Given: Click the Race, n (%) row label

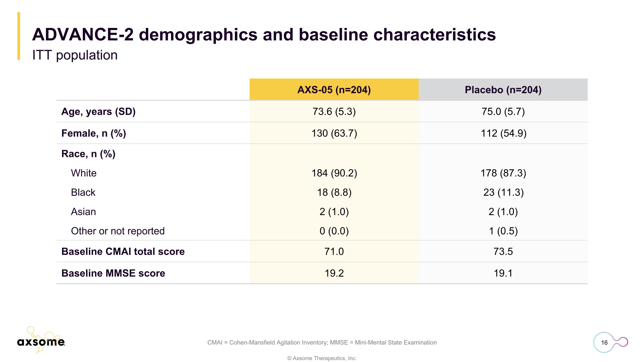Looking at the screenshot, I should [x=88, y=154].
